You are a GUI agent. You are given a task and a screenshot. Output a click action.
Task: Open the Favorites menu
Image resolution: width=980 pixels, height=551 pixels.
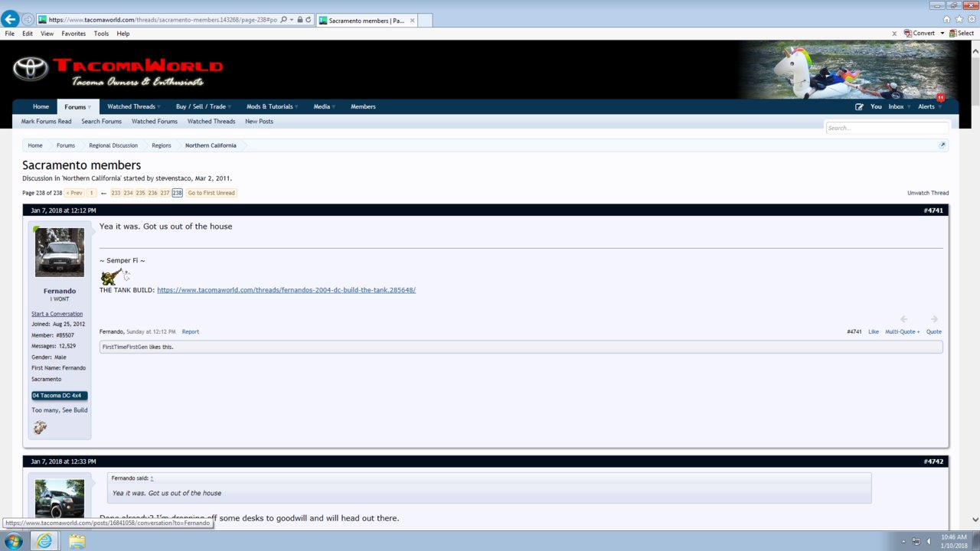[73, 34]
